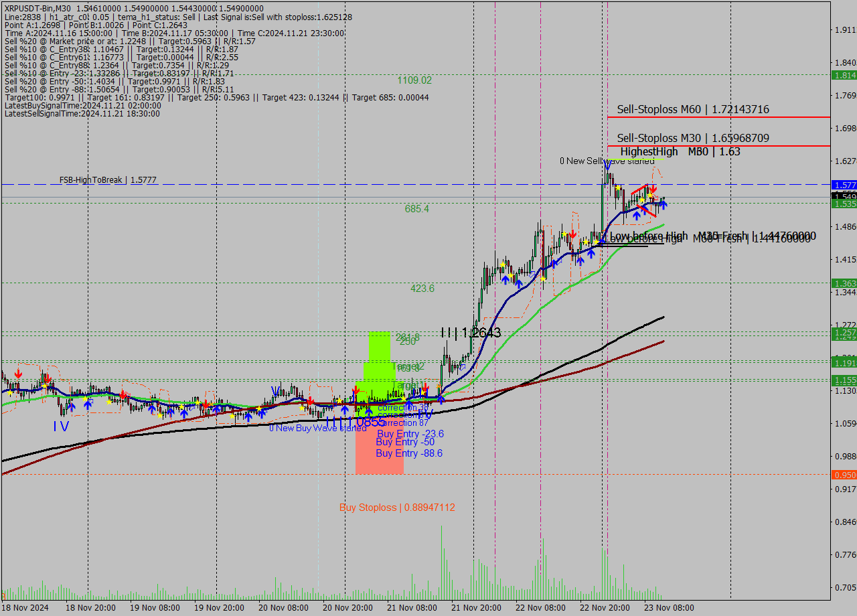Viewport: 857px width, 616px height.
Task: Click the 0.705 price scale value
Action: tap(844, 588)
